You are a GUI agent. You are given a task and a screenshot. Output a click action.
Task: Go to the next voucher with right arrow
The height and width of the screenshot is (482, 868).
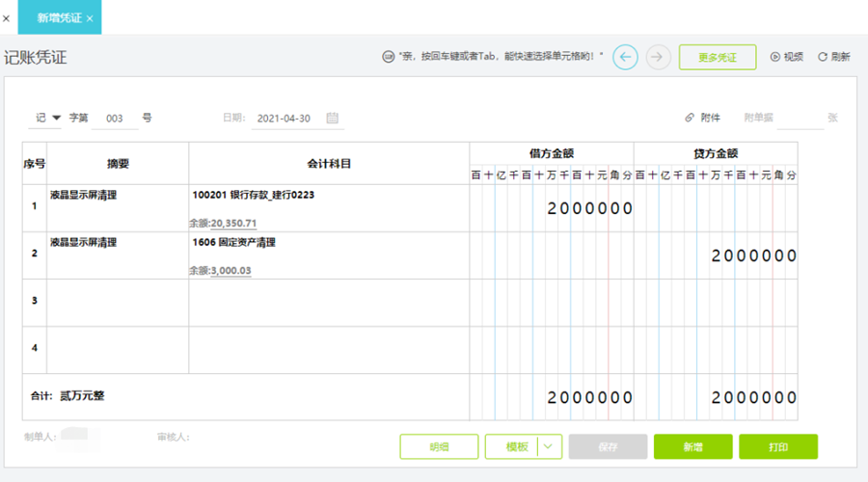pyautogui.click(x=658, y=57)
